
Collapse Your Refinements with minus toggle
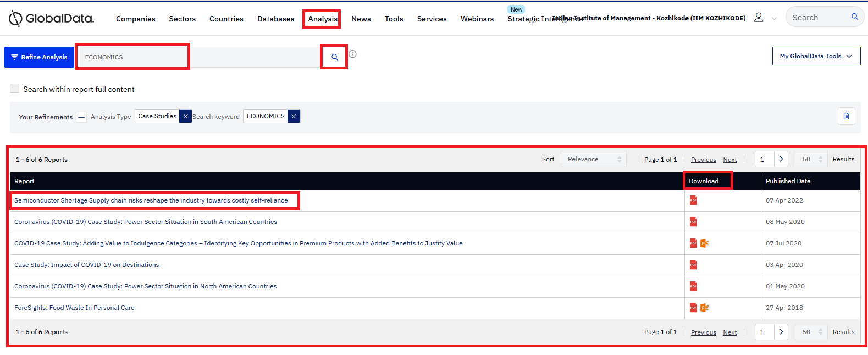[x=81, y=117]
